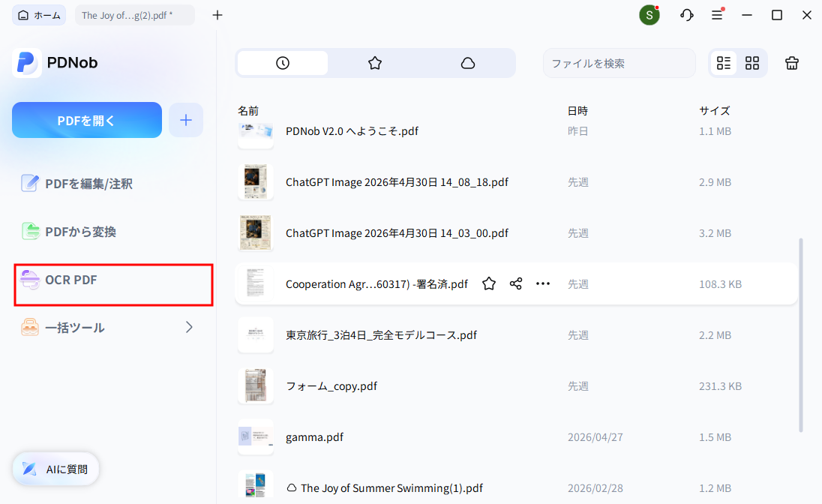Switch to The Joy of...g(2).pdf tab
Viewport: 822px width, 504px height.
[x=135, y=15]
